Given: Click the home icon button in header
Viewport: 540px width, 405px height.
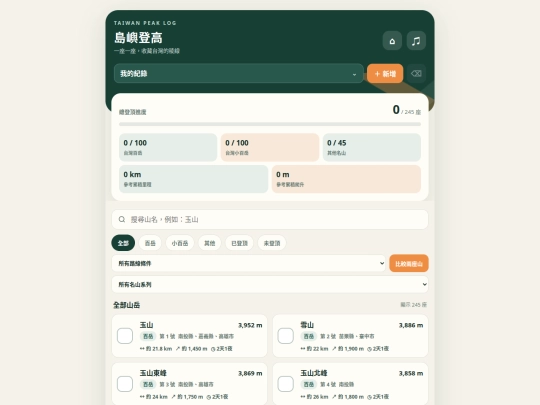Looking at the screenshot, I should point(392,41).
